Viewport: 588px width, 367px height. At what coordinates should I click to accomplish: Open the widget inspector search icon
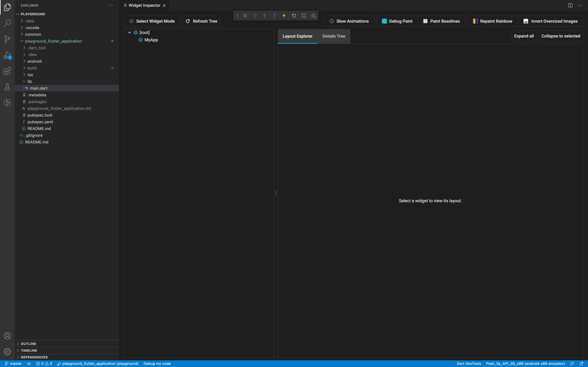[313, 16]
